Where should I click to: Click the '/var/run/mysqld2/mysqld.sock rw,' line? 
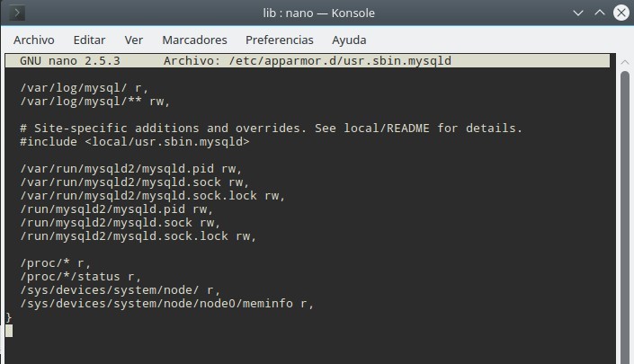pos(135,182)
